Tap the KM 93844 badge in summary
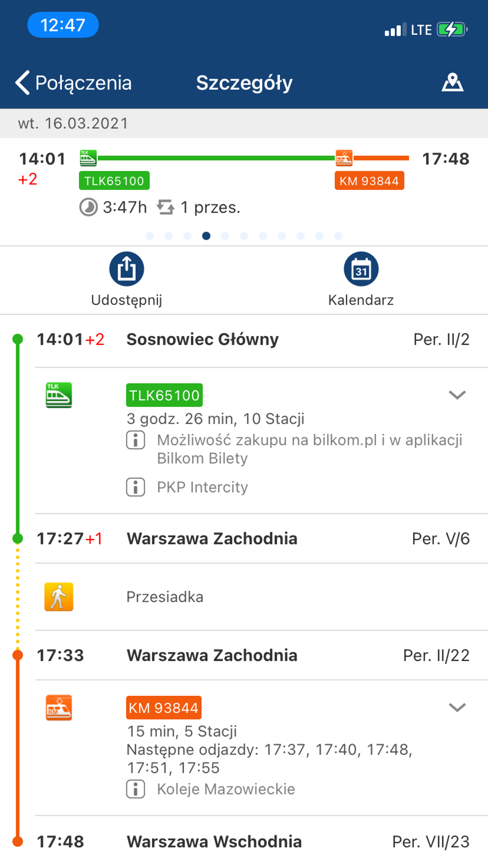The image size is (488, 868). coord(369,181)
